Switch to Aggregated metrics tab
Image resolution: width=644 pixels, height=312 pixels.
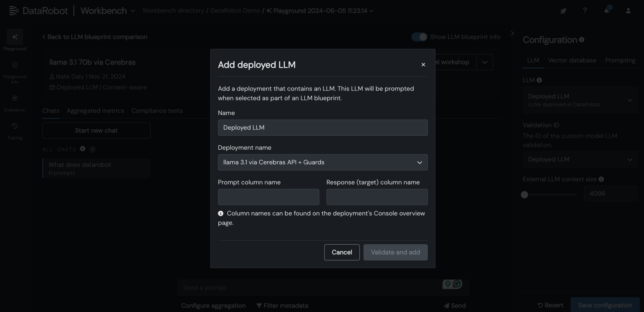95,111
